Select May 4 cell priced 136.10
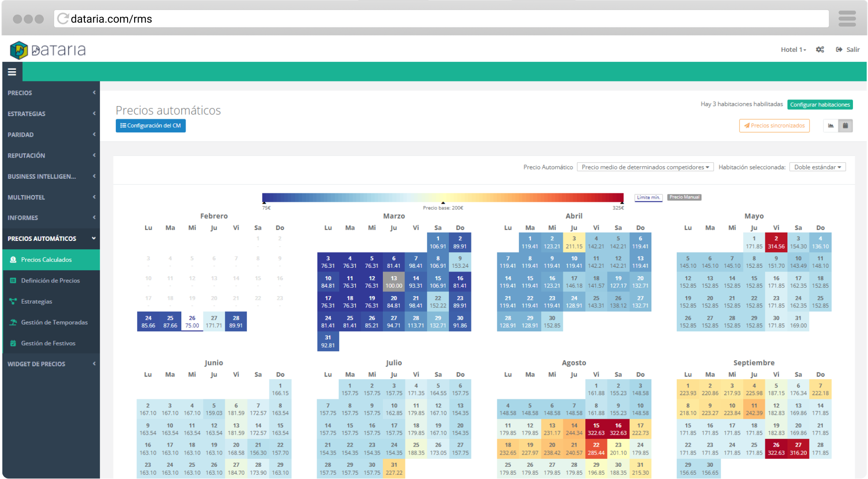The height and width of the screenshot is (479, 868). (820, 242)
